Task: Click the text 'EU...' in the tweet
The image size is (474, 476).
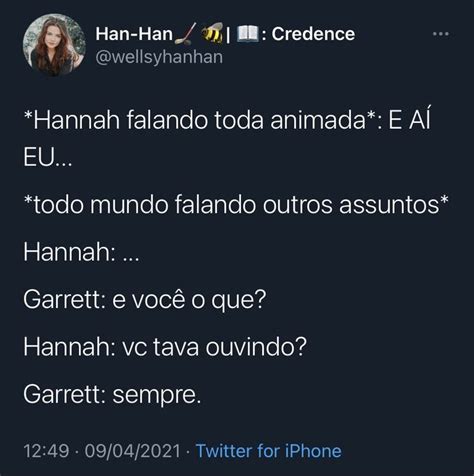Action: tap(47, 156)
